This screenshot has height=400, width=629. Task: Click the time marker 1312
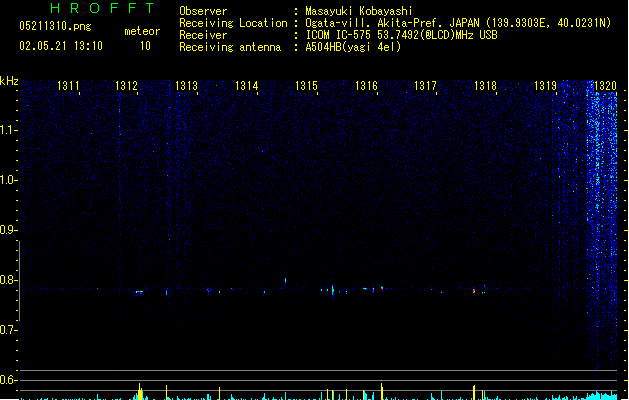click(x=126, y=86)
